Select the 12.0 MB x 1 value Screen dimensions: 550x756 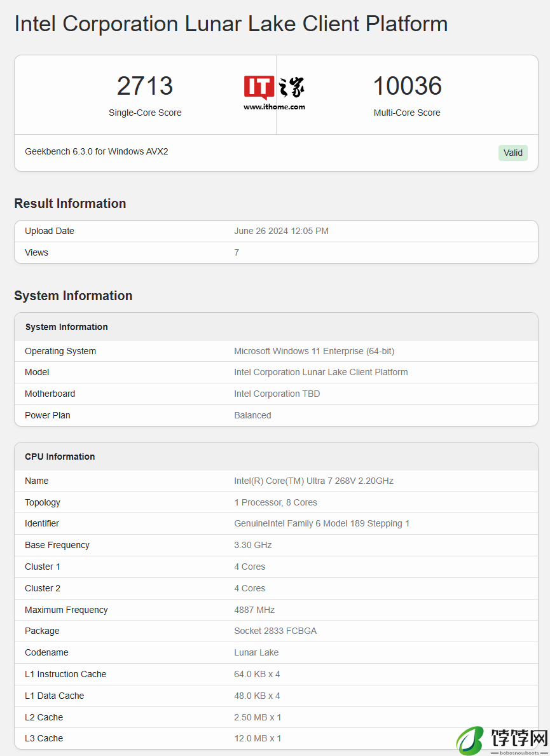pos(258,739)
